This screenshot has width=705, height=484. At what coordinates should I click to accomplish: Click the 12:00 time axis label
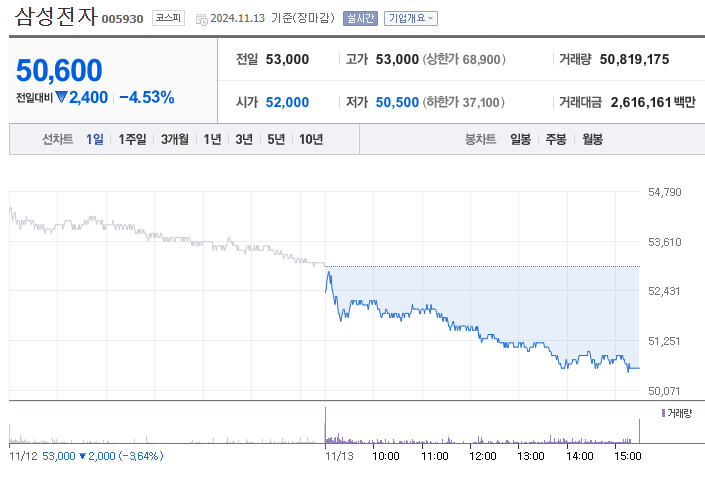click(x=483, y=456)
